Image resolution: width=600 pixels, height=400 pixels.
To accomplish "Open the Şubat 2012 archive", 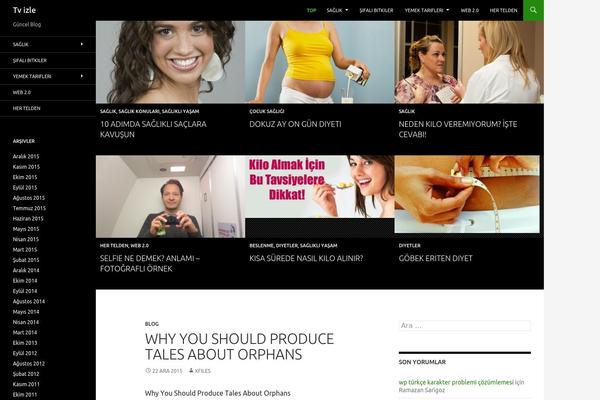I will (x=26, y=374).
